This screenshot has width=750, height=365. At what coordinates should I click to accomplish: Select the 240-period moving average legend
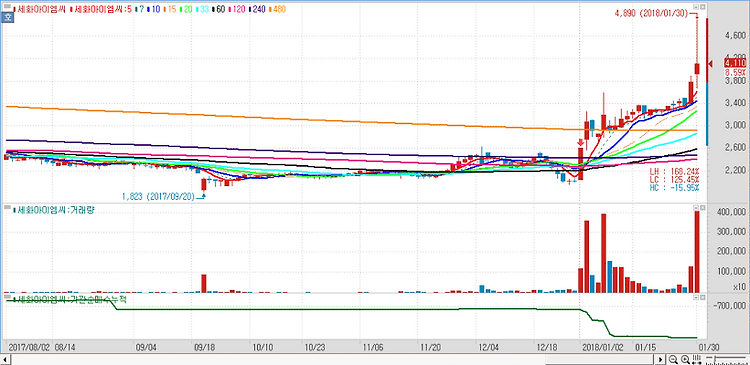tap(258, 9)
